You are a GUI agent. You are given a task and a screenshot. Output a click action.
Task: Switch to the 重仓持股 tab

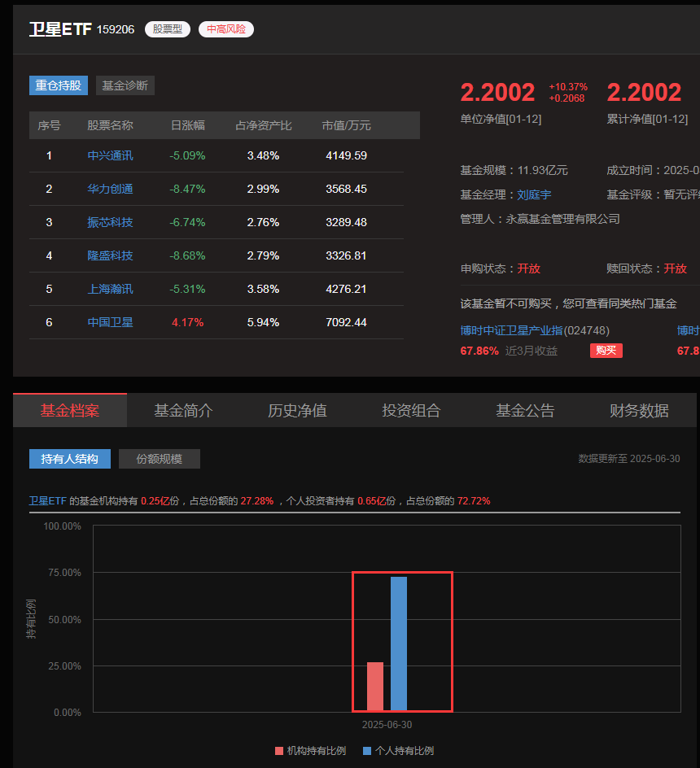point(59,85)
